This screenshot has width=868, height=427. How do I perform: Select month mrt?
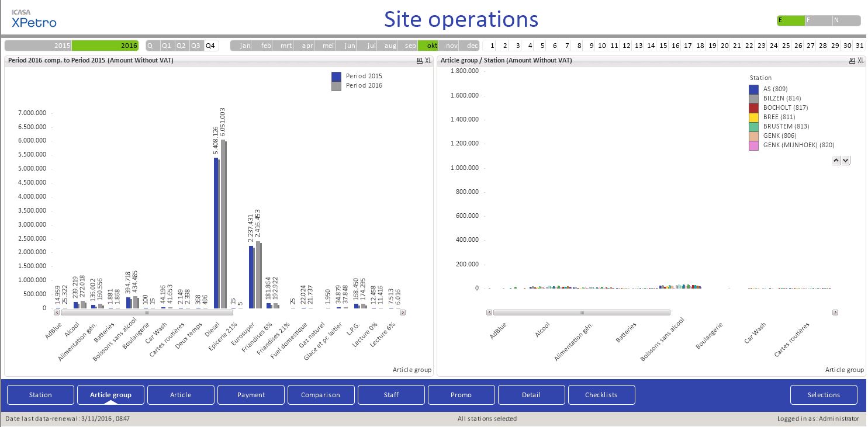tap(282, 46)
